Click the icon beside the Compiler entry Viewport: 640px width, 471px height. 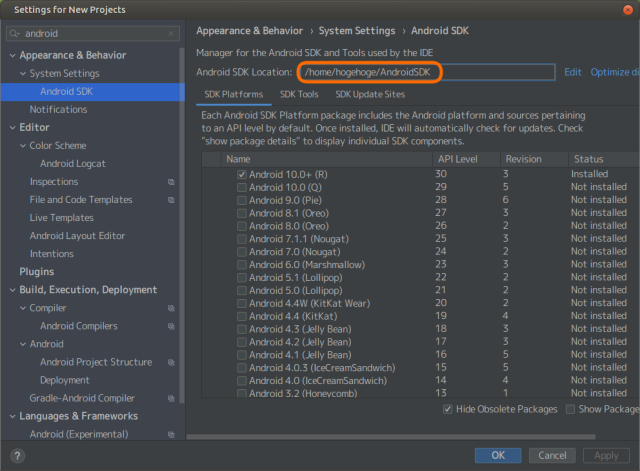coord(171,308)
